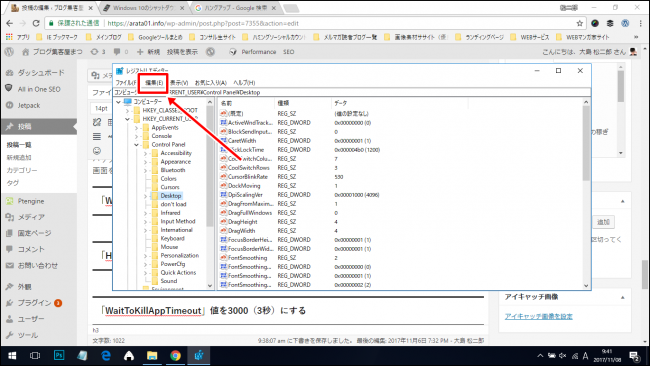The image size is (650, 366).
Task: Select the Desktop registry key
Action: coord(171,196)
